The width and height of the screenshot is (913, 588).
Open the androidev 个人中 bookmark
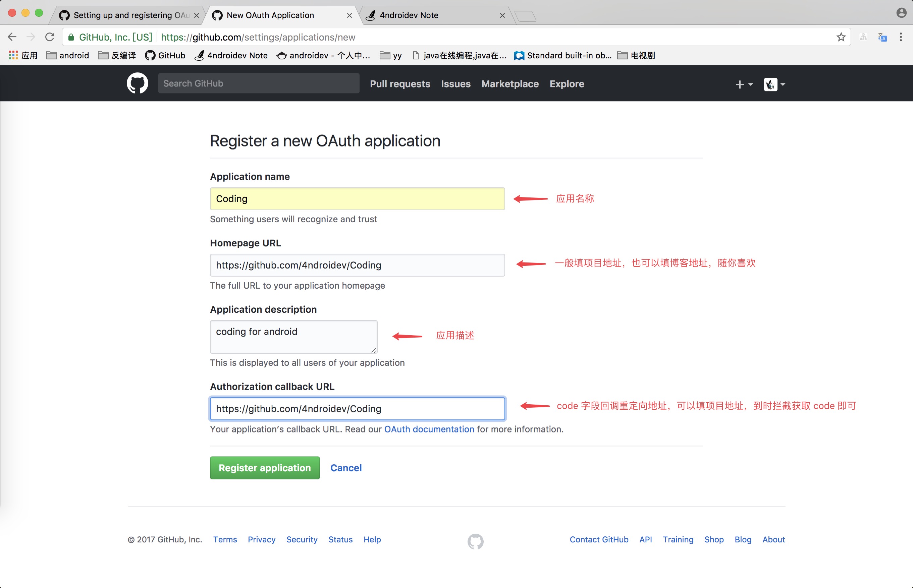click(323, 55)
